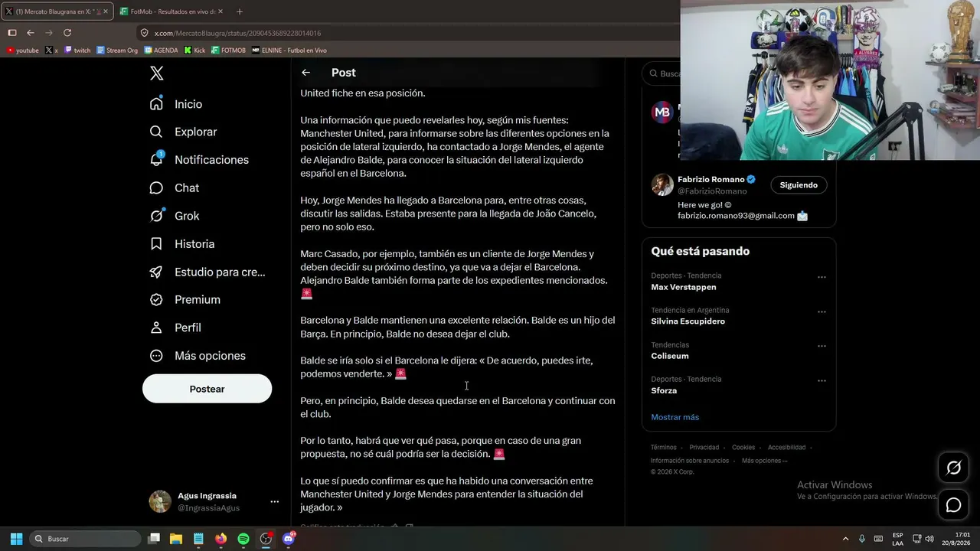This screenshot has width=980, height=551.
Task: Click Siguiendo button for Fabrizio Romano
Action: tap(799, 185)
